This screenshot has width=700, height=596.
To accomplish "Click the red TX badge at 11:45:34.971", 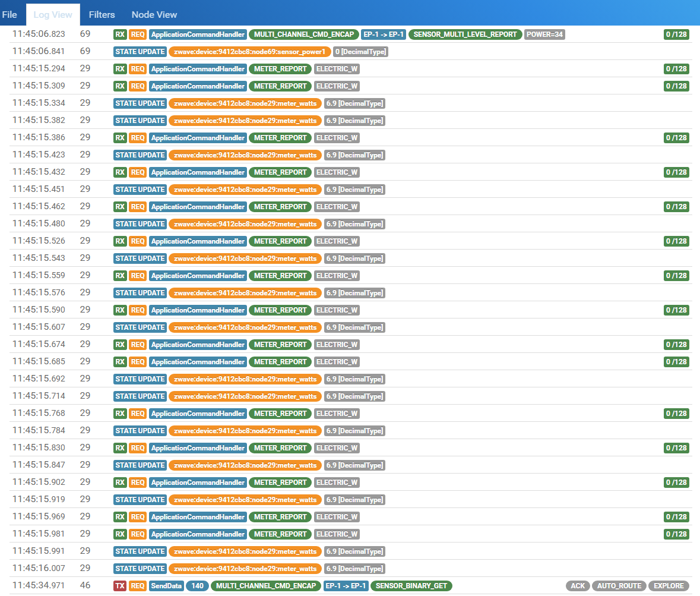I will [120, 586].
